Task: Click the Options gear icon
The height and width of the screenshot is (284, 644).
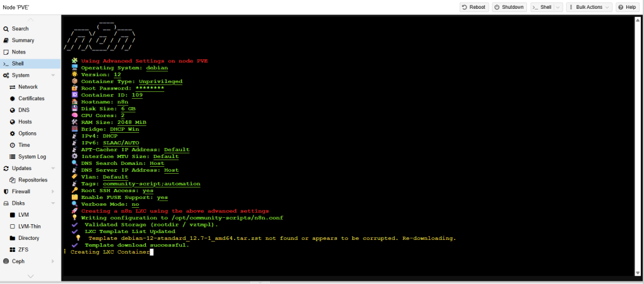Action: tap(13, 133)
